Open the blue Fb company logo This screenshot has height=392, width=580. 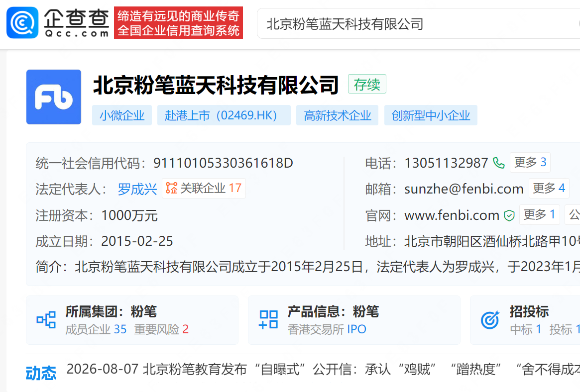pos(54,97)
